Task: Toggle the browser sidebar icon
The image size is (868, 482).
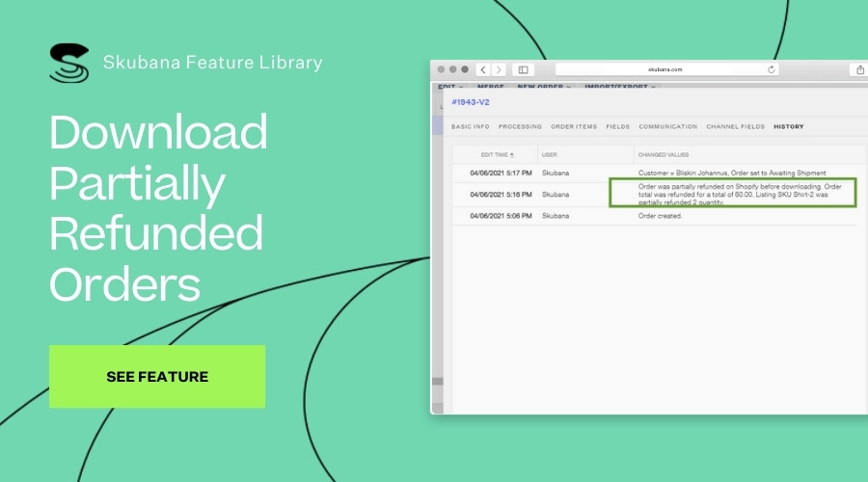Action: (523, 69)
